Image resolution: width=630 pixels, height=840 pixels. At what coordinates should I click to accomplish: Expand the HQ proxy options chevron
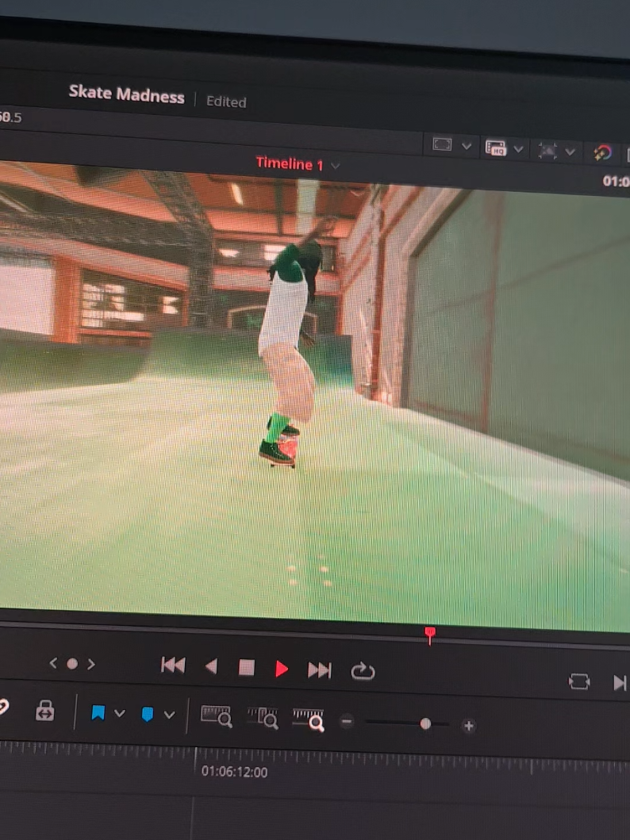coord(518,149)
